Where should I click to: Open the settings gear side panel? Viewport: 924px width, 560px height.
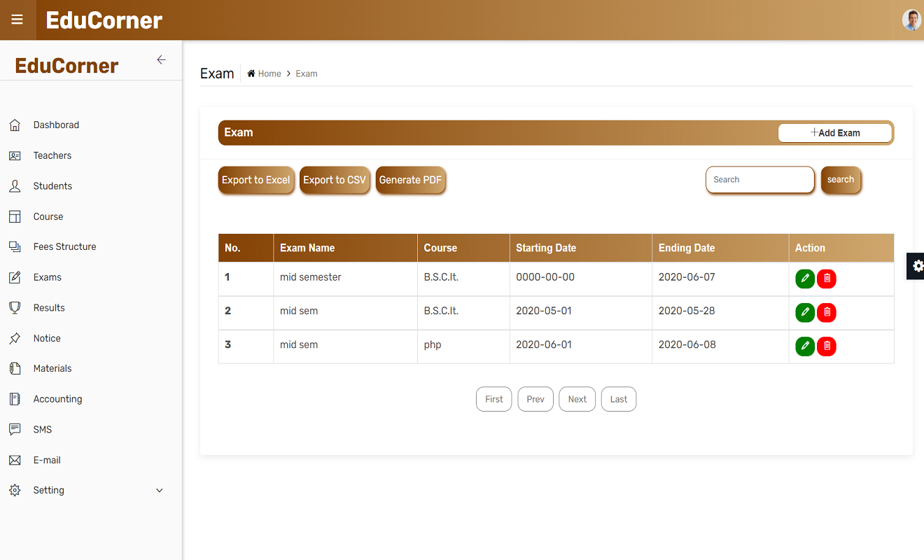(917, 266)
